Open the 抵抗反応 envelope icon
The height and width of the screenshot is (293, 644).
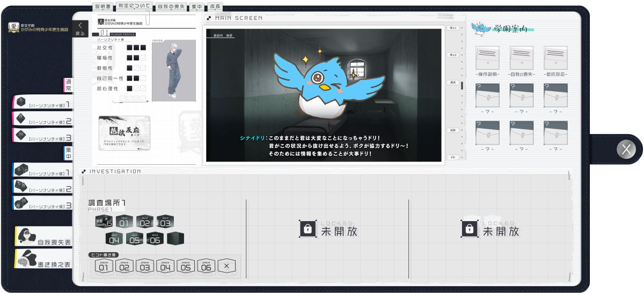pos(555,57)
